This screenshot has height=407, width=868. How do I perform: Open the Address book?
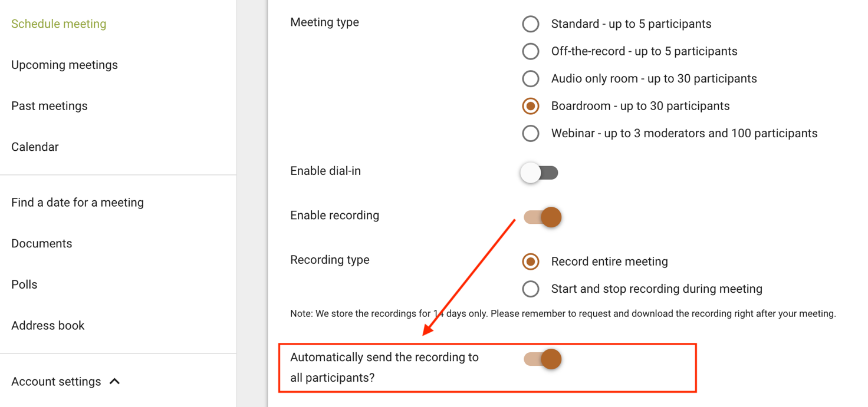[48, 326]
